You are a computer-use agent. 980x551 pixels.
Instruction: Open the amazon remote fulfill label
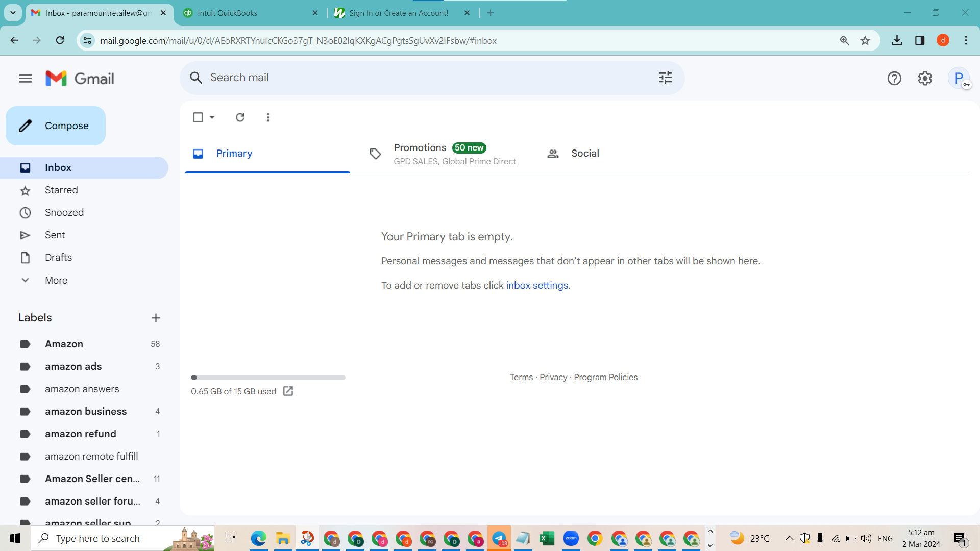[x=84, y=457]
